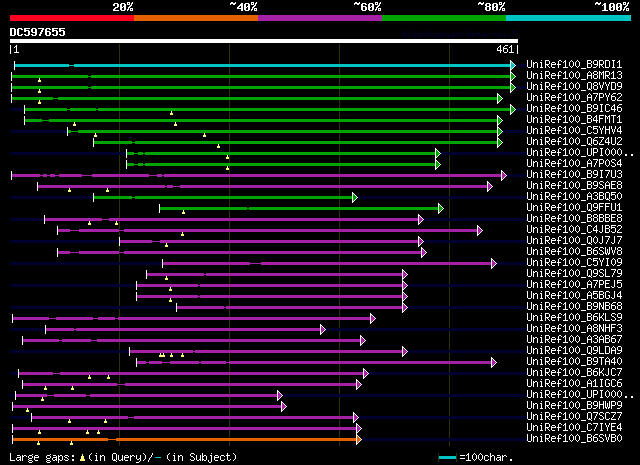Viewport: 640px width, 465px height.
Task: Click the UniRef100_A3AB67 label
Action: 574,340
